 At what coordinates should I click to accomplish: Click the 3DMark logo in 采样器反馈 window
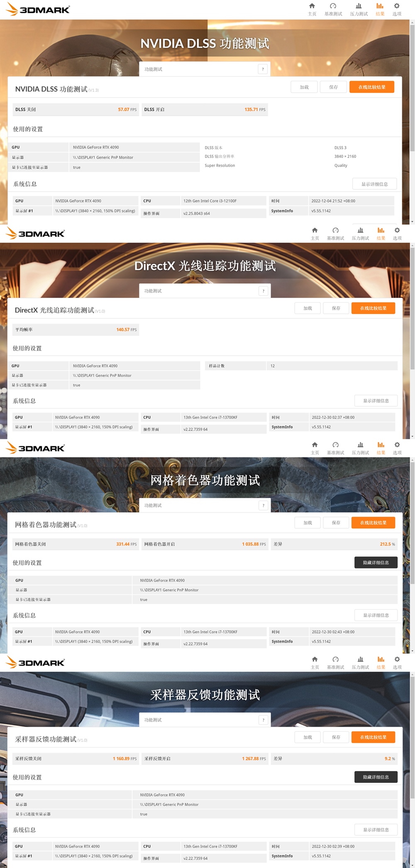[35, 663]
